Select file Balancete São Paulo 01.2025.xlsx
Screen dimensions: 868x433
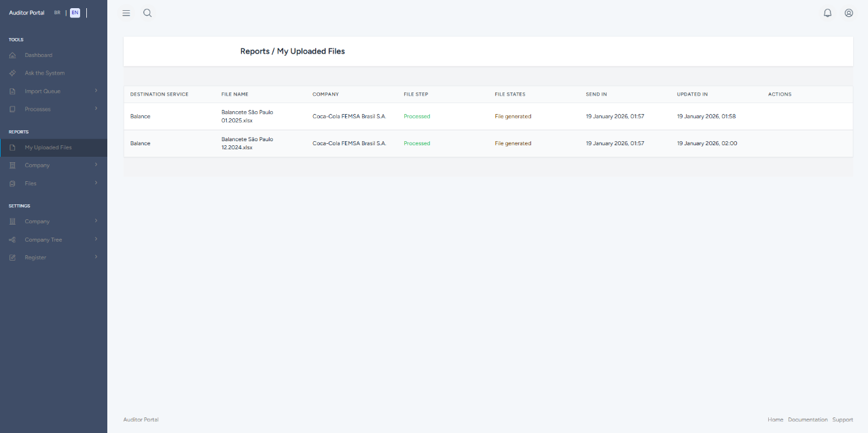coord(247,116)
